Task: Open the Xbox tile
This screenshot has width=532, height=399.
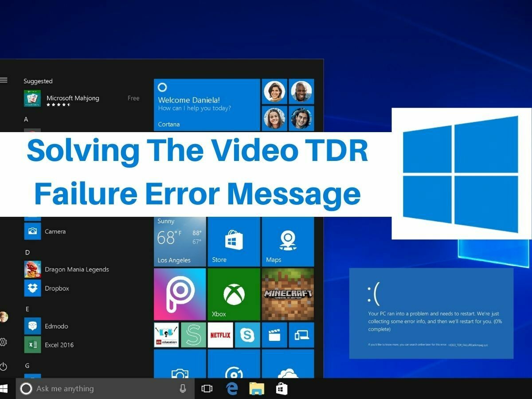Action: (234, 294)
